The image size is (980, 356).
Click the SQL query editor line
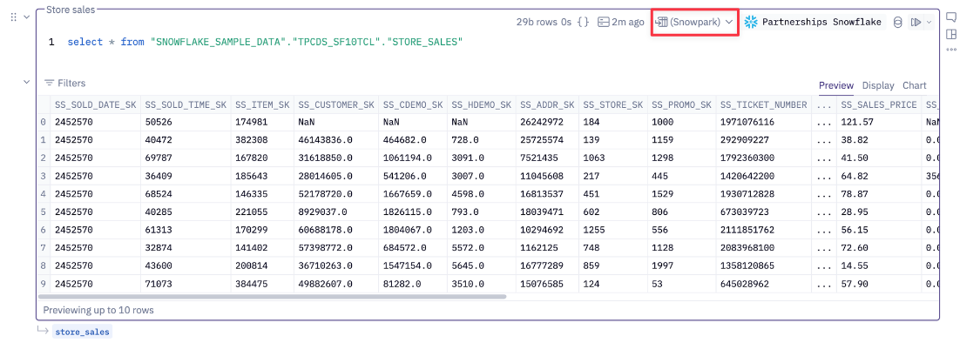[265, 42]
